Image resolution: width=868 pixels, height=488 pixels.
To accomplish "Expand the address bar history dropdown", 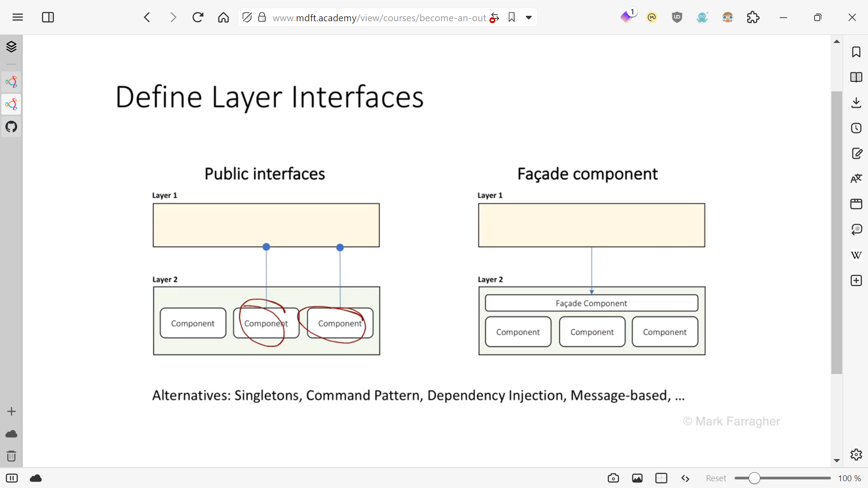I will [x=528, y=18].
